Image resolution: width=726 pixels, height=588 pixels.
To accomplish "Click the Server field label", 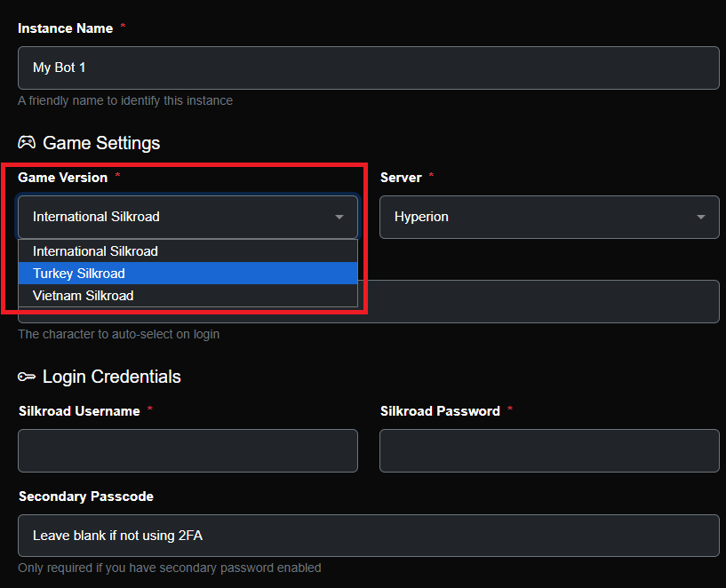I will 401,178.
